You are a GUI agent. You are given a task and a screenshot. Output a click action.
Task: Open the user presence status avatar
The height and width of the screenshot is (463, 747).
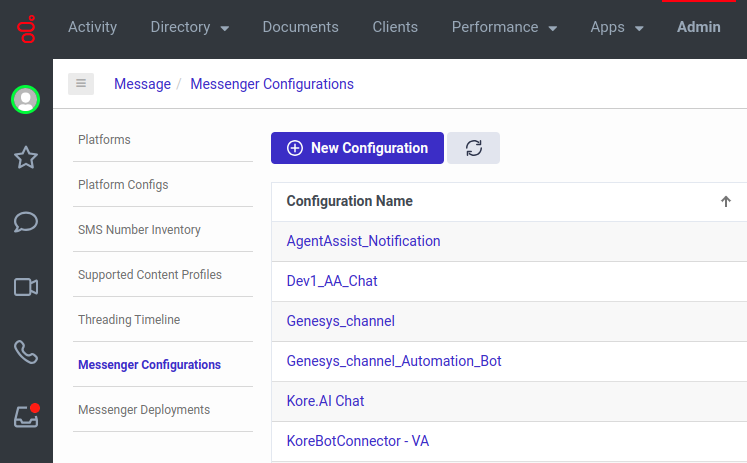25,99
